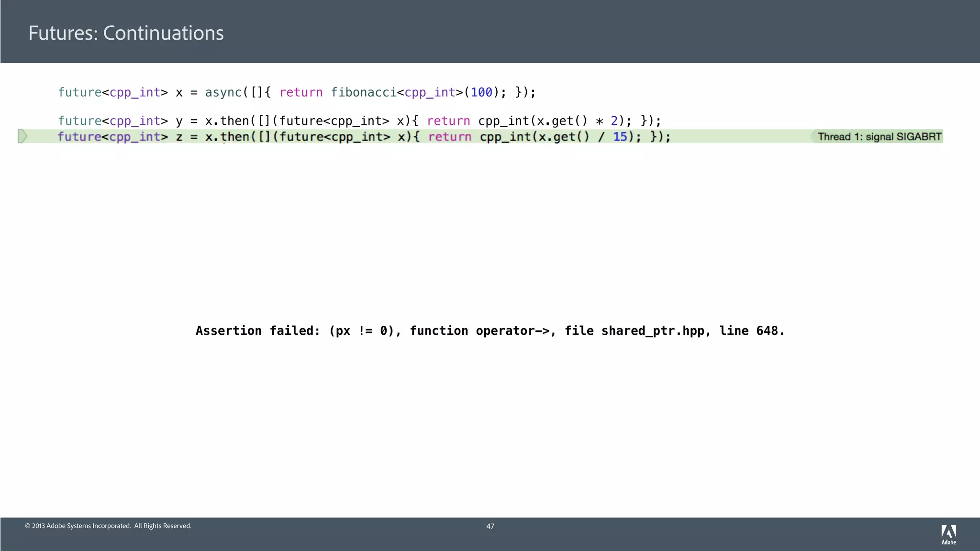
Task: Click the 2013 Adobe Systems copyright text
Action: pyautogui.click(x=108, y=526)
